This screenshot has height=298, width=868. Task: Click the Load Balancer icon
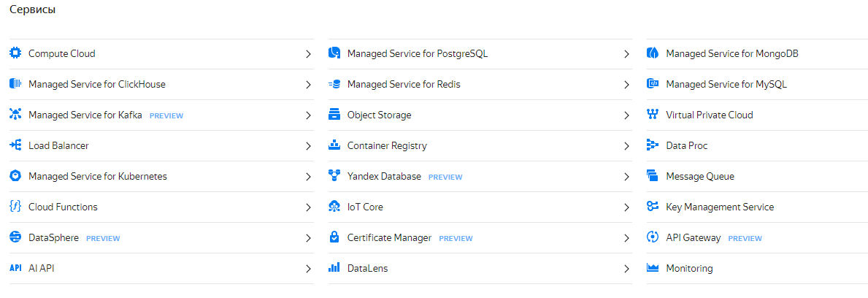[15, 145]
